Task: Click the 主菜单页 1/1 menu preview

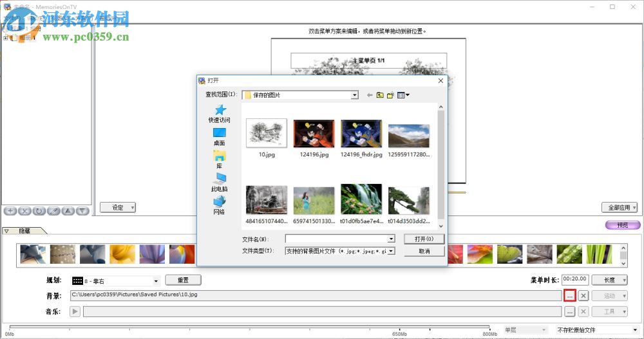Action: (368, 60)
